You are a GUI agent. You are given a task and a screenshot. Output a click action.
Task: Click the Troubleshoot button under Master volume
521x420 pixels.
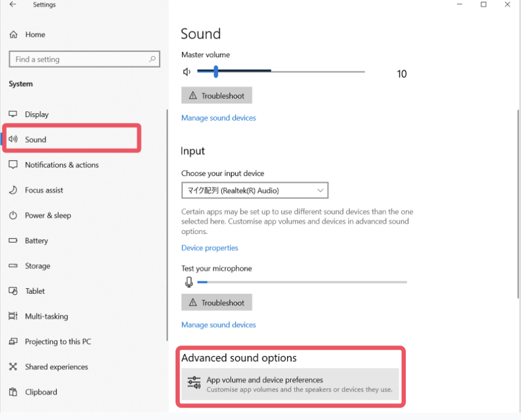click(217, 95)
